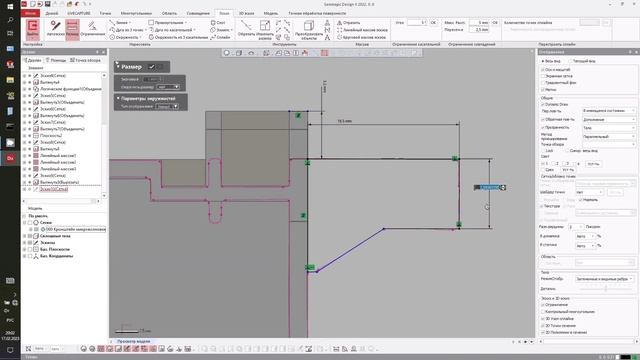Open the LIVECAPTURE ribbon tab

tap(79, 13)
